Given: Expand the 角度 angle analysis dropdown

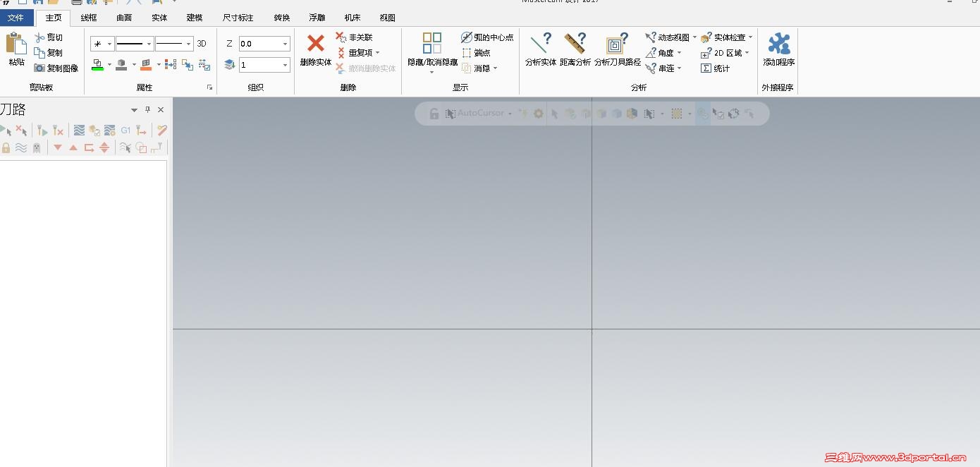Looking at the screenshot, I should [679, 53].
